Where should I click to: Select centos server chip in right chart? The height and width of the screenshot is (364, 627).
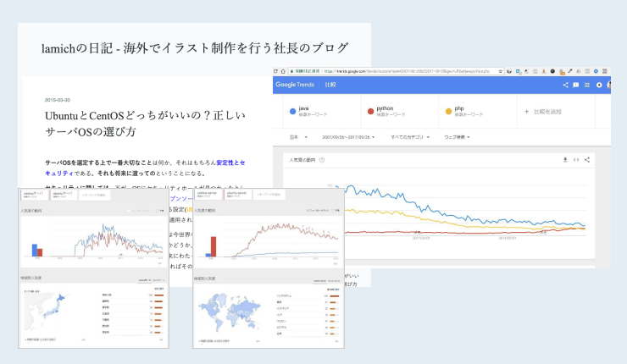coord(208,195)
